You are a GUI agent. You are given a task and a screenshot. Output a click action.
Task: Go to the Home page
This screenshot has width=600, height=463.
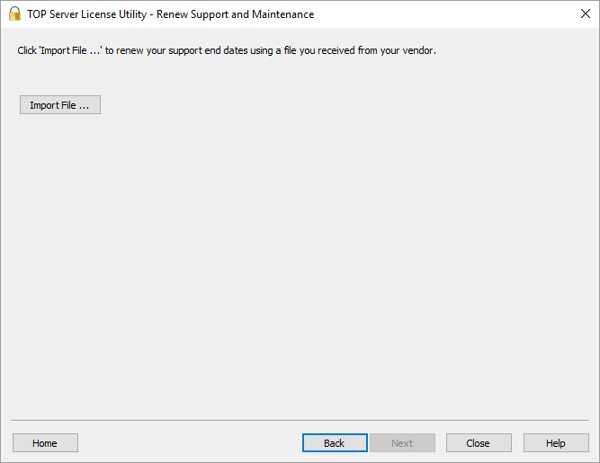(45, 443)
